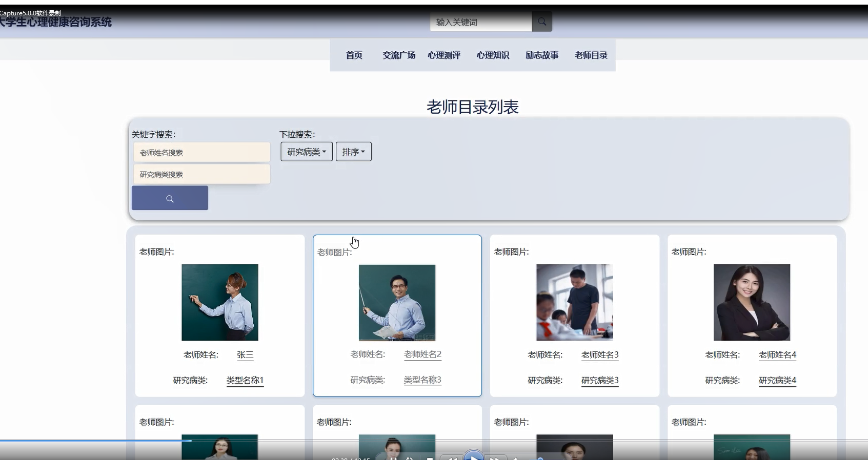This screenshot has width=868, height=460.
Task: Click the 下拉搜索: label
Action: pyautogui.click(x=297, y=134)
